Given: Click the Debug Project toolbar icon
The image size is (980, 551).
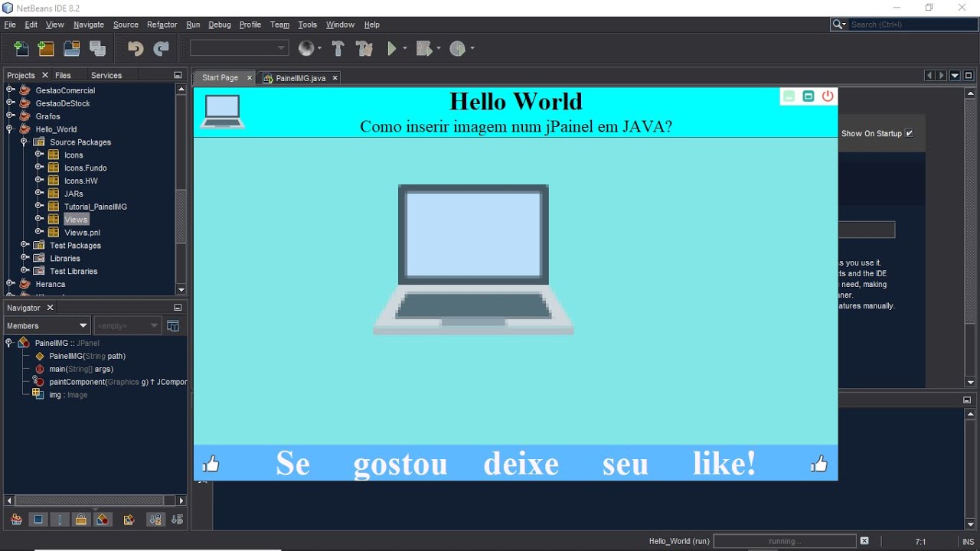Looking at the screenshot, I should click(x=424, y=48).
